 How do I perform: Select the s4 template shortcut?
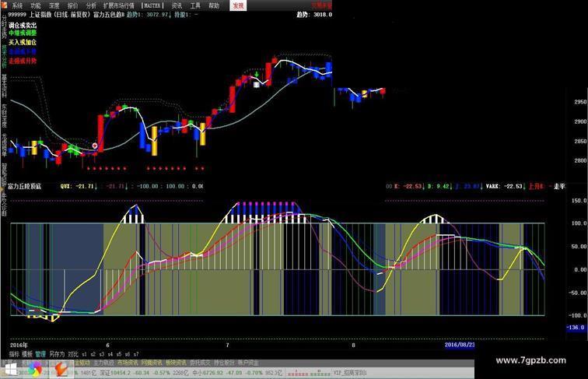110,354
